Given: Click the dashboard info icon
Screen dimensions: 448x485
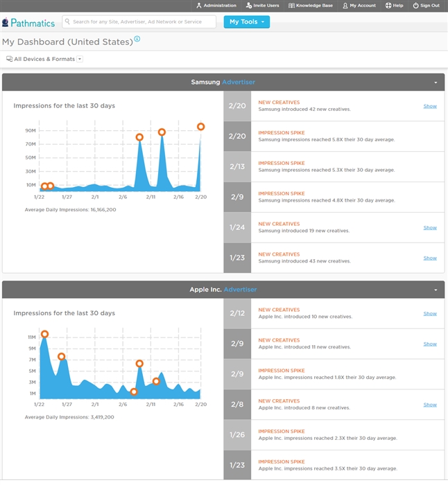Looking at the screenshot, I should click(x=137, y=39).
